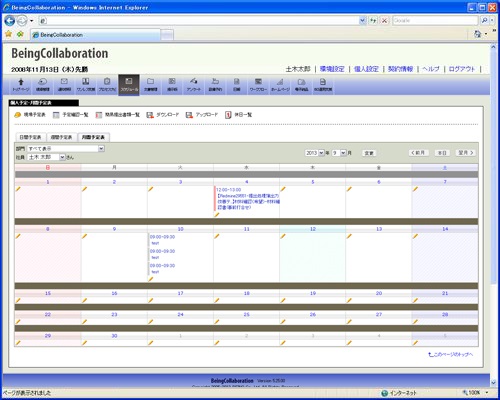Screen dimensions: 500x400
Task: Open a new browser tab
Action: [x=167, y=35]
